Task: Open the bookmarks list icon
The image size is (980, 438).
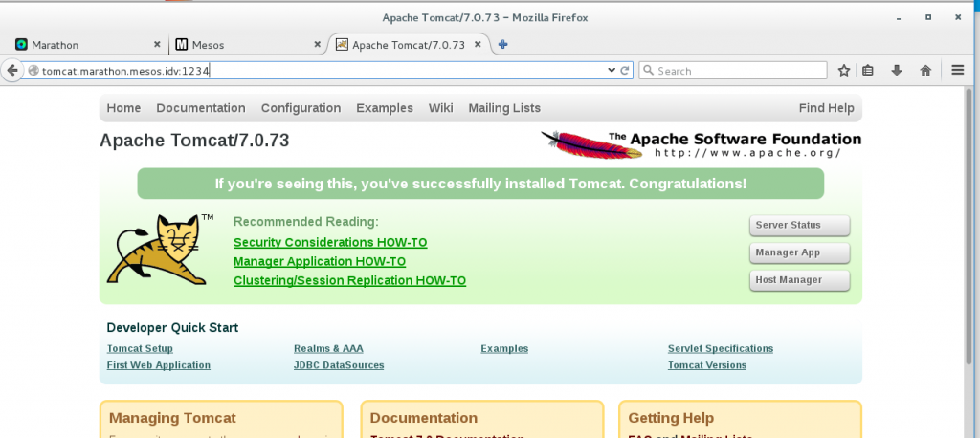Action: [867, 71]
